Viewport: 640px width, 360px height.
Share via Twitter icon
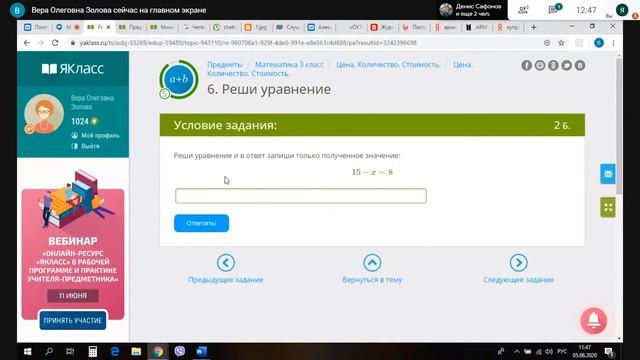pyautogui.click(x=567, y=65)
